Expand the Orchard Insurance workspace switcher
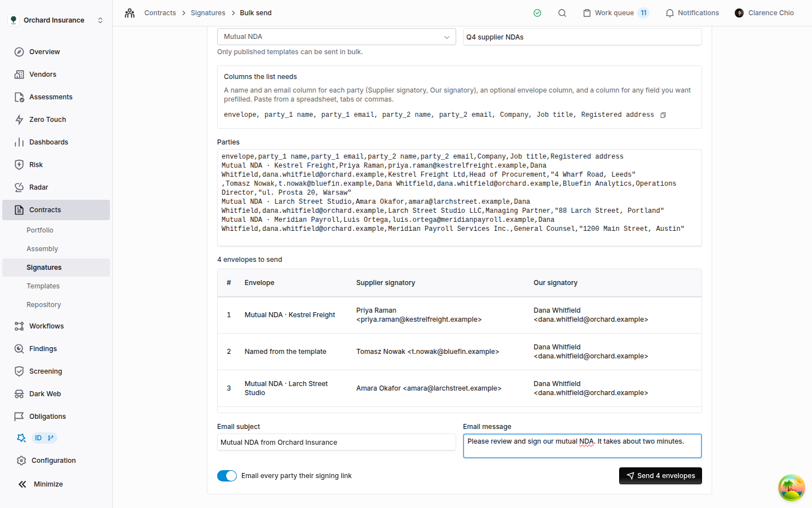 point(100,20)
